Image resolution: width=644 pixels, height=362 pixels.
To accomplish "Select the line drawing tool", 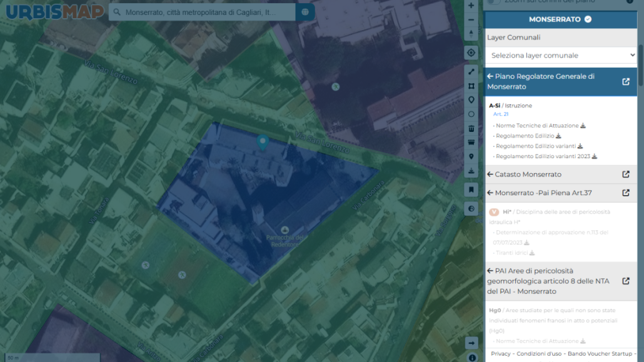I will click(471, 72).
